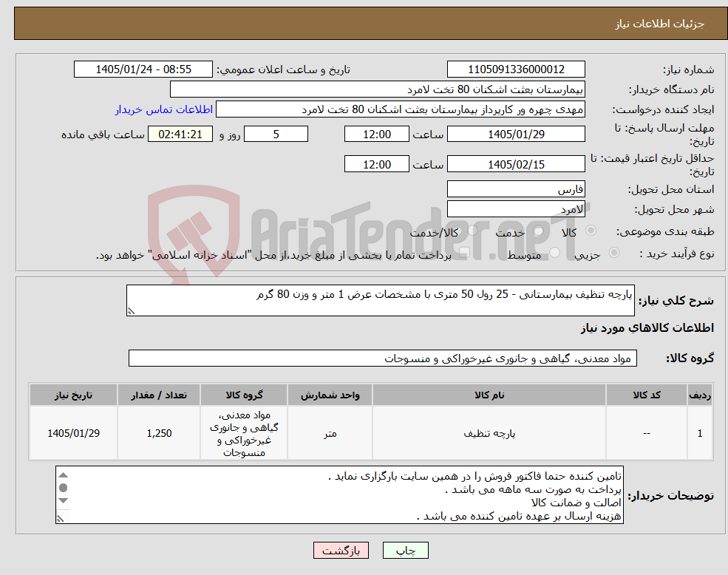Click the delivery city field لامرد
Viewport: 728px width, 575px height.
(516, 209)
